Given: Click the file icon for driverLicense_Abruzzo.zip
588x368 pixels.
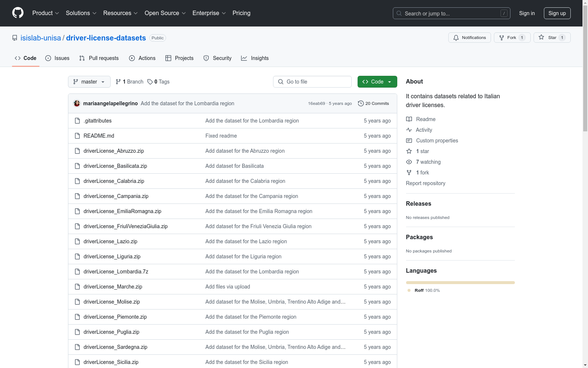Looking at the screenshot, I should (77, 151).
